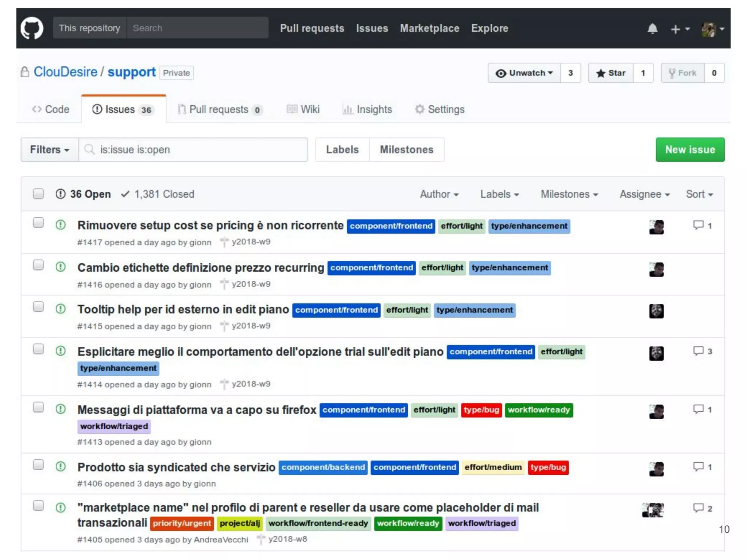Open the plus create-new menu
747x560 pixels.
(x=680, y=28)
